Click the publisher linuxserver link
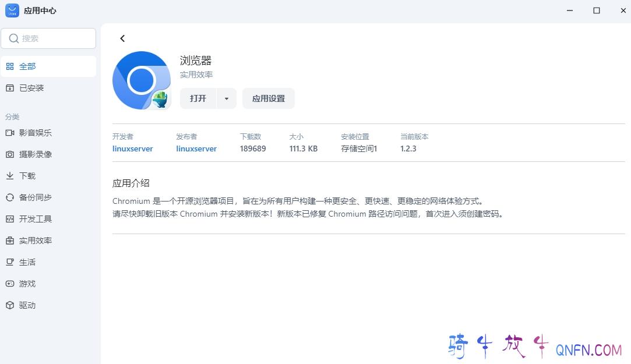This screenshot has height=364, width=631. click(196, 149)
